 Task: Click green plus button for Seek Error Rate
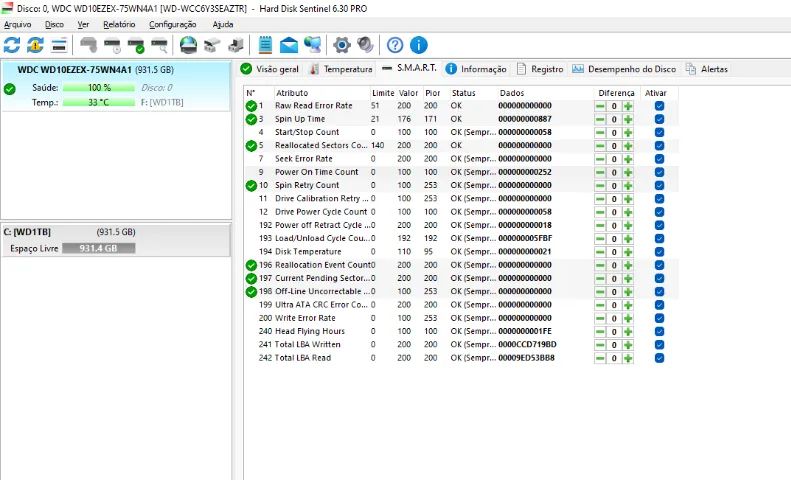628,159
